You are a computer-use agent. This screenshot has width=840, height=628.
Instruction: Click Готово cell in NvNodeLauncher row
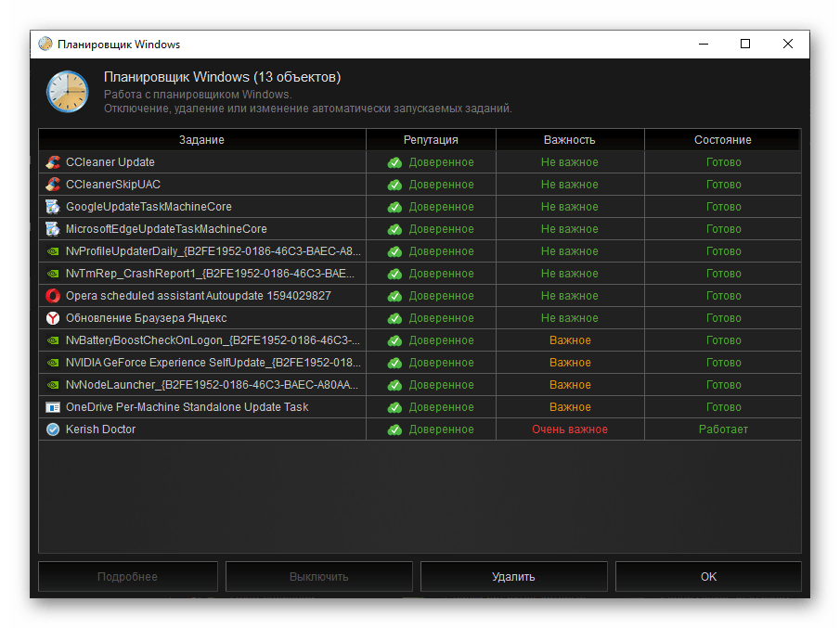pyautogui.click(x=723, y=385)
